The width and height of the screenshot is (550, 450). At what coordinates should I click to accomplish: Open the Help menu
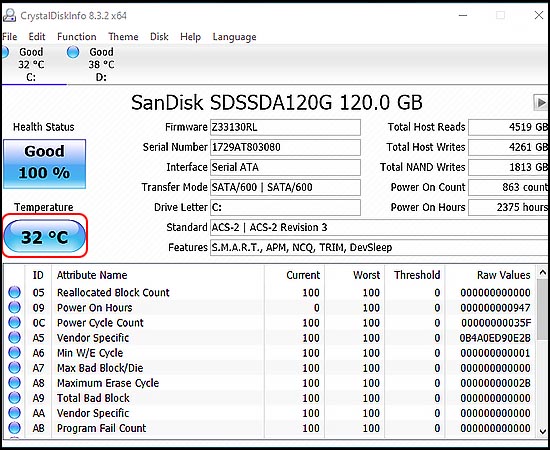(190, 37)
